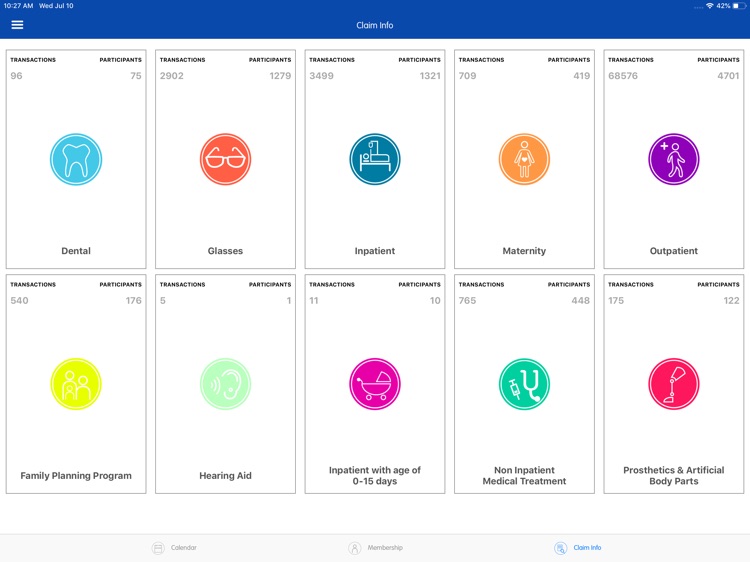
Task: Open the Dental claim label
Action: pos(76,251)
